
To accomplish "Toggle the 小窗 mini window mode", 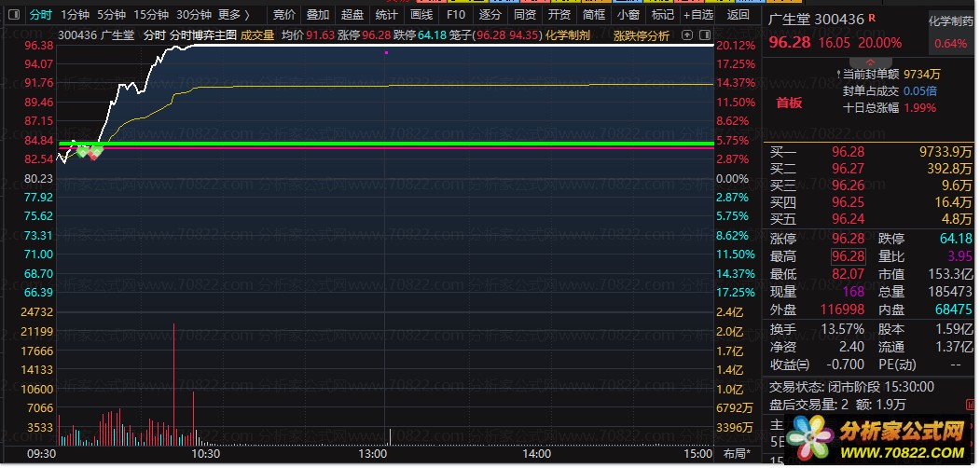I will click(x=628, y=15).
